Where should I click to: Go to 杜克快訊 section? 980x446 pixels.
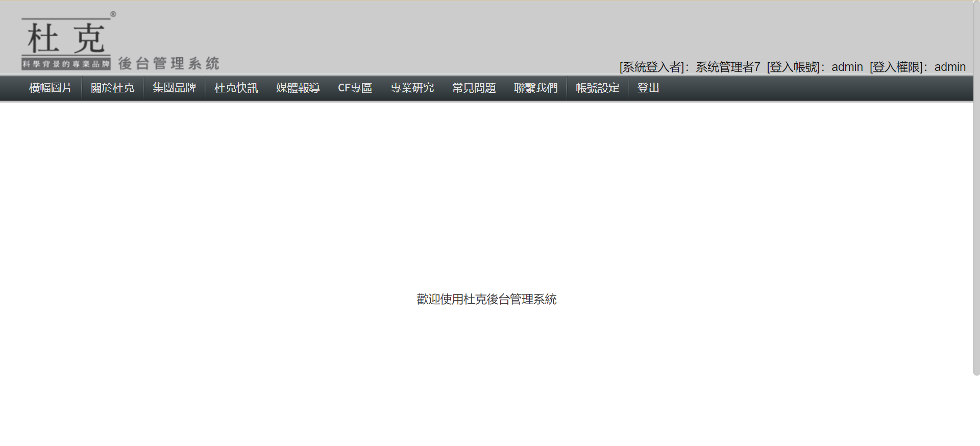click(236, 88)
